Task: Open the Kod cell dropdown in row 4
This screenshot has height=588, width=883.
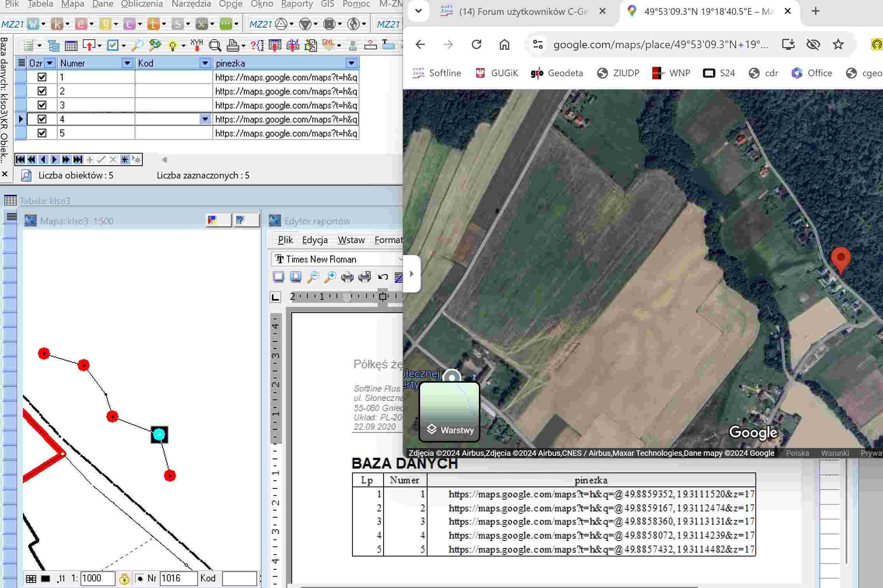Action: pyautogui.click(x=205, y=119)
